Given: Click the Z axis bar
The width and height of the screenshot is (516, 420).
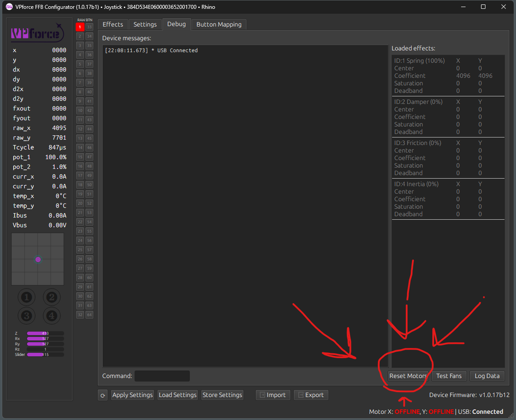Looking at the screenshot, I should tap(46, 333).
